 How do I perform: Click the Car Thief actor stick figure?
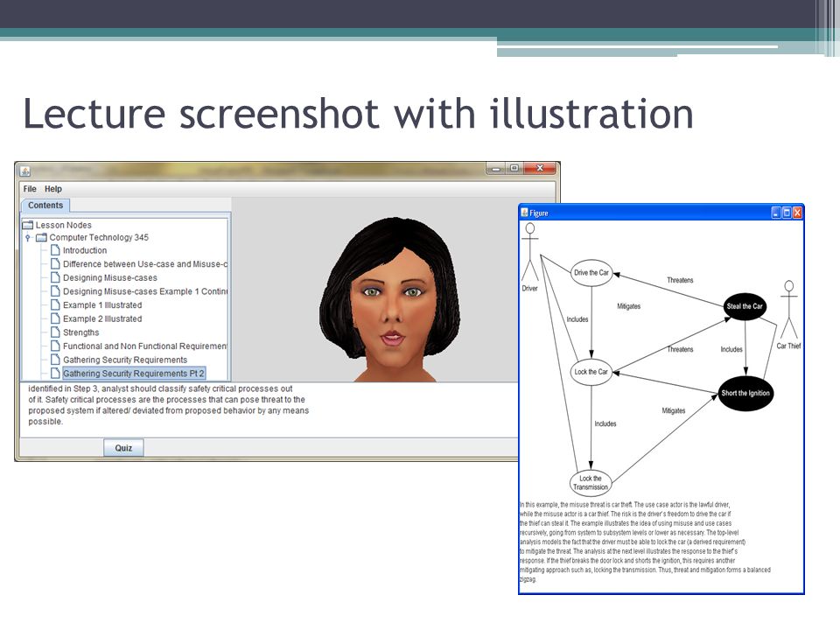click(x=788, y=310)
